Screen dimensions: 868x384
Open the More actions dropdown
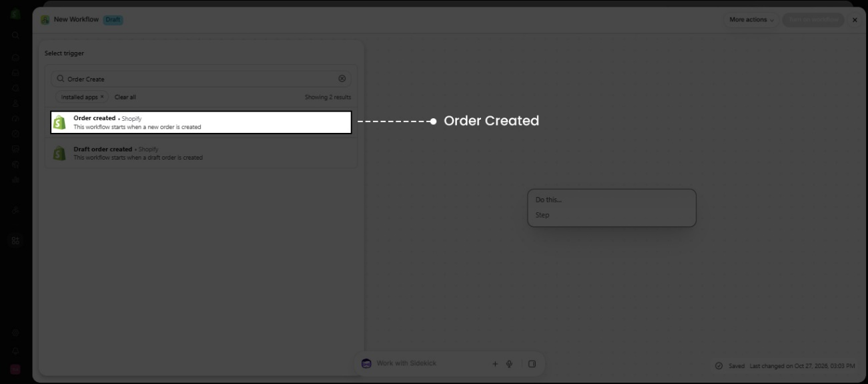pos(751,20)
